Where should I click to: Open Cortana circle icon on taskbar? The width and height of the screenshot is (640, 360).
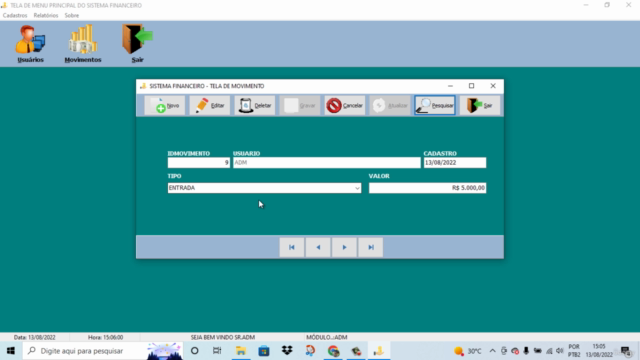(195, 351)
